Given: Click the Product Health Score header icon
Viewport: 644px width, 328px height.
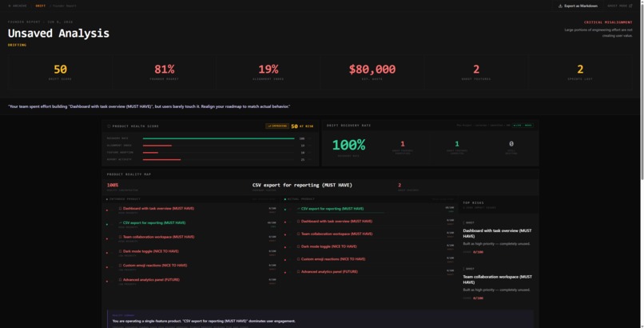Looking at the screenshot, I should click(109, 126).
